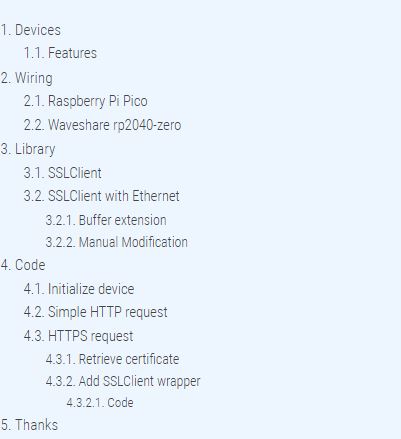Select the Raspberry Pi Pico entry
The image size is (401, 439).
coord(86,101)
